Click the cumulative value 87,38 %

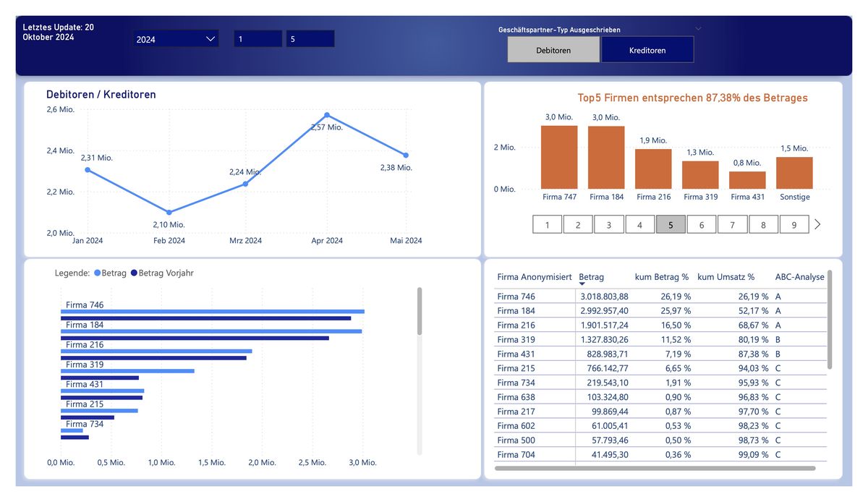pos(753,354)
